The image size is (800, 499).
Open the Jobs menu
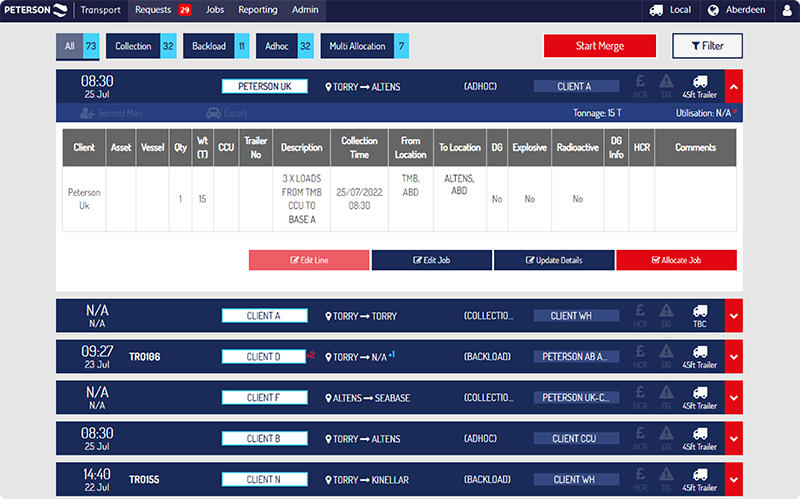click(215, 10)
